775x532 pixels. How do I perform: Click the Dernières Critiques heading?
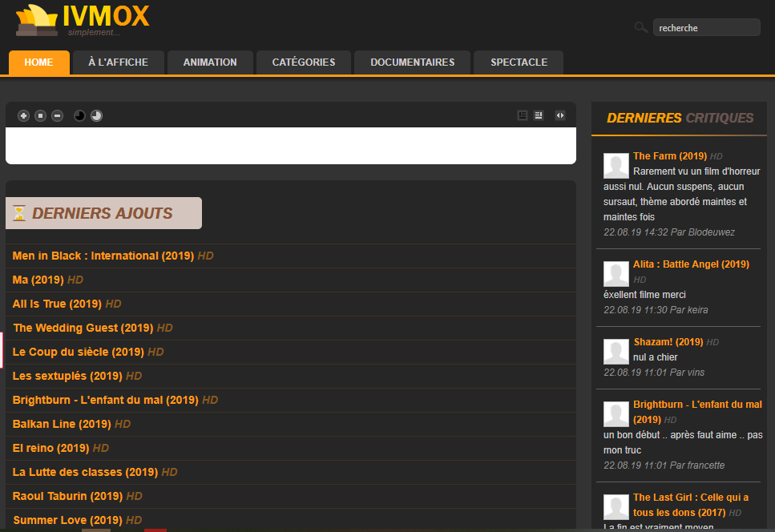point(680,118)
